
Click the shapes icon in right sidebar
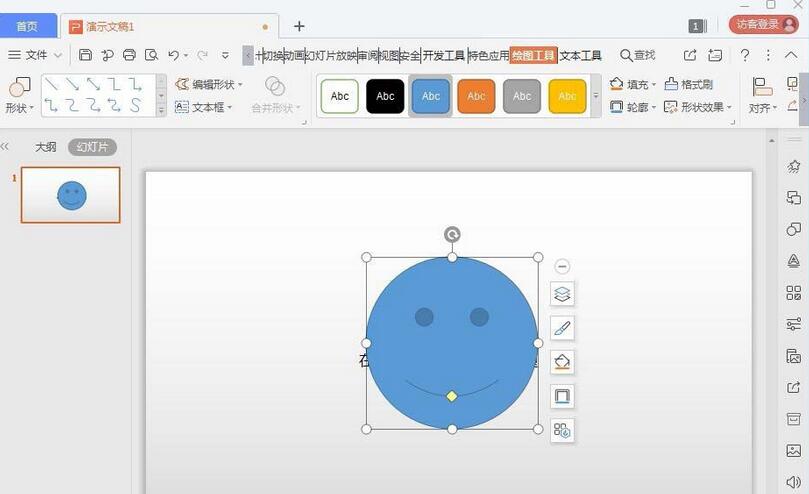[794, 229]
